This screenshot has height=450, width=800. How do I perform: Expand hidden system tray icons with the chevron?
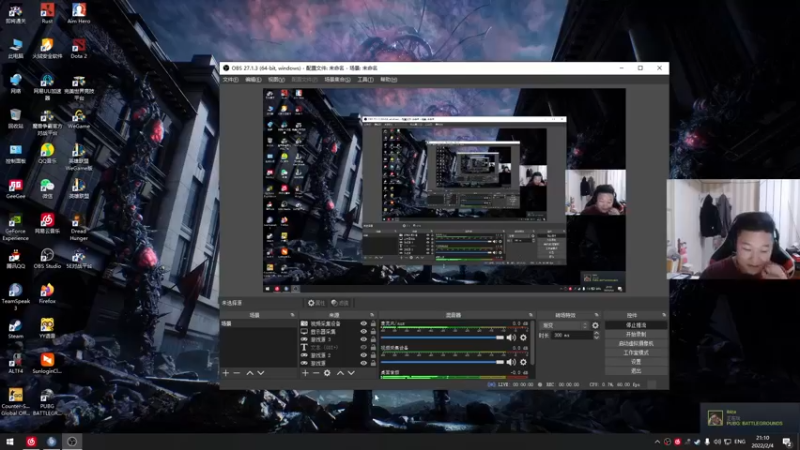coord(657,441)
